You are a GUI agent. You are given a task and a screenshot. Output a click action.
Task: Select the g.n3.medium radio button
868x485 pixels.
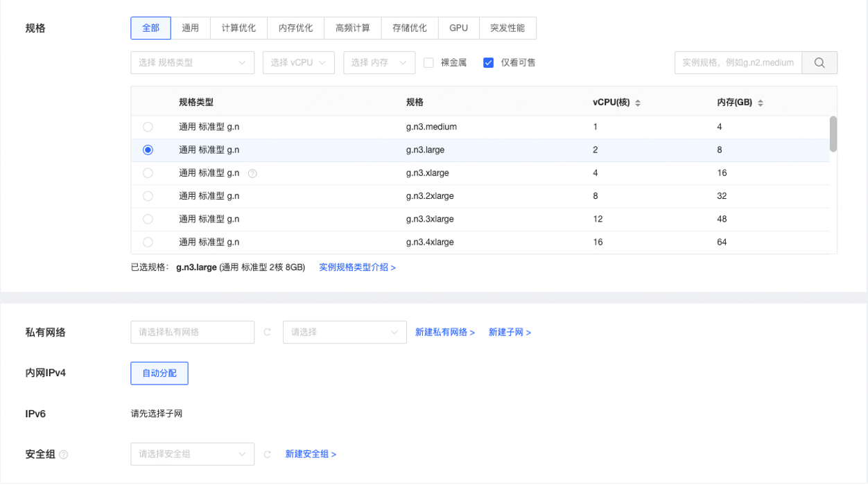148,127
